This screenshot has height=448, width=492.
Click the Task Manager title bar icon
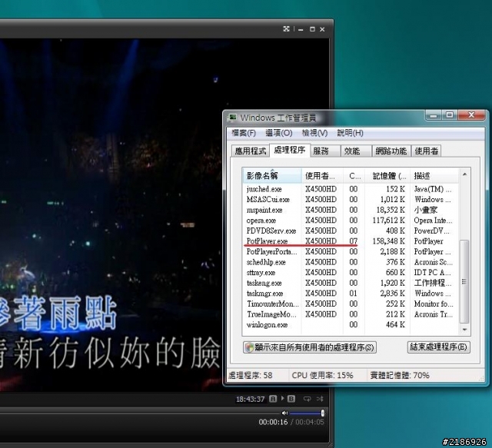(x=232, y=118)
